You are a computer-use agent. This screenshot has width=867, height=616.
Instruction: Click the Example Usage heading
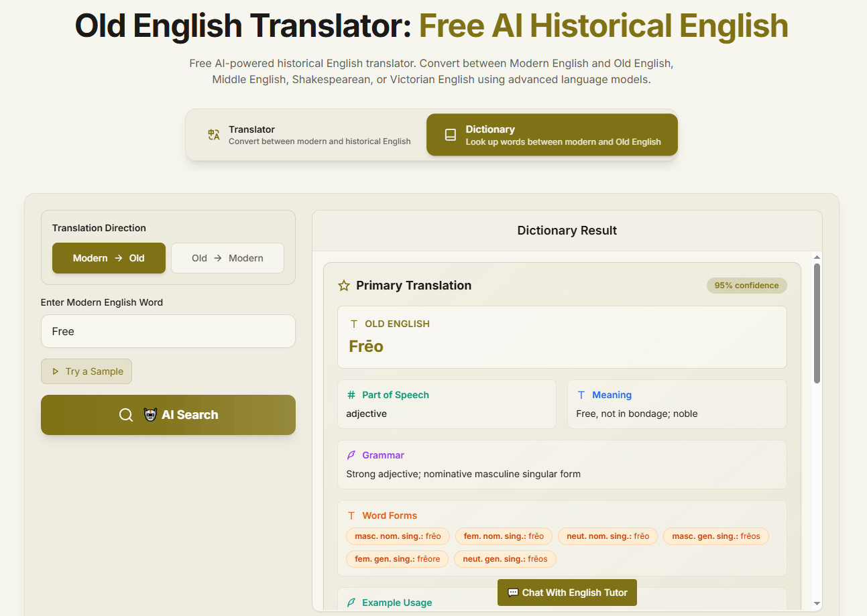[x=397, y=603]
